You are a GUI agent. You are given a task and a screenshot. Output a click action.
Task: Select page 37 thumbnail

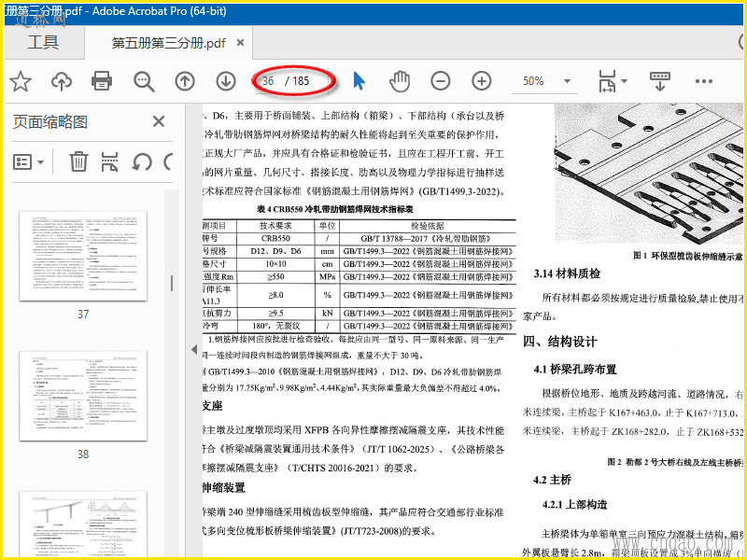(x=83, y=256)
